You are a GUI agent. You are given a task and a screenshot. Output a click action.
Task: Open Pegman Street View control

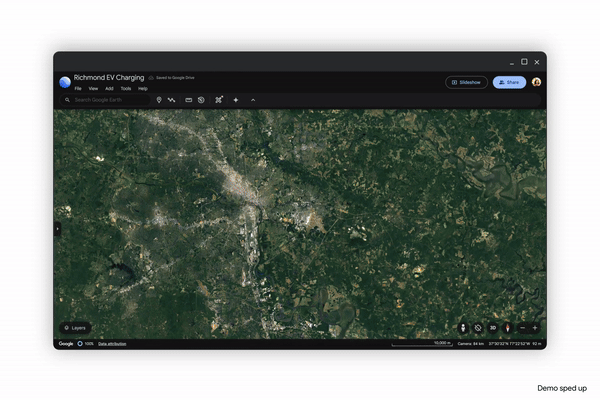[463, 328]
